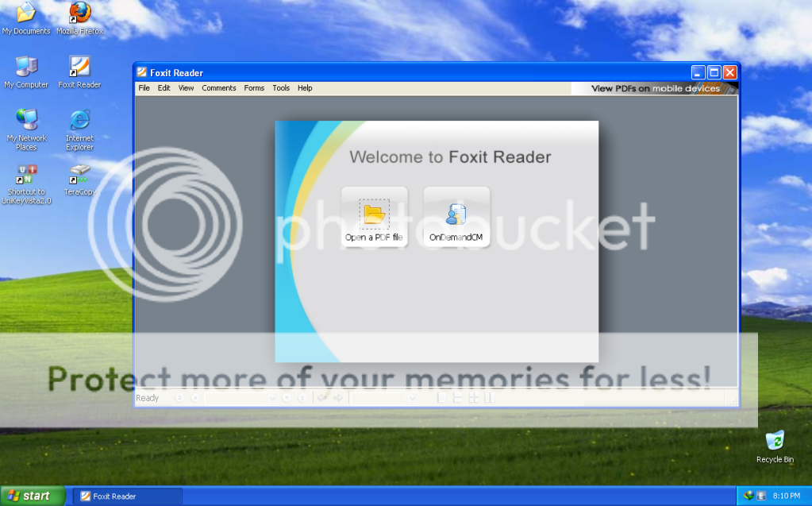Select the Shortcut to UniKeyVista2.0 icon
Viewport: 812px width, 506px height.
(x=26, y=184)
